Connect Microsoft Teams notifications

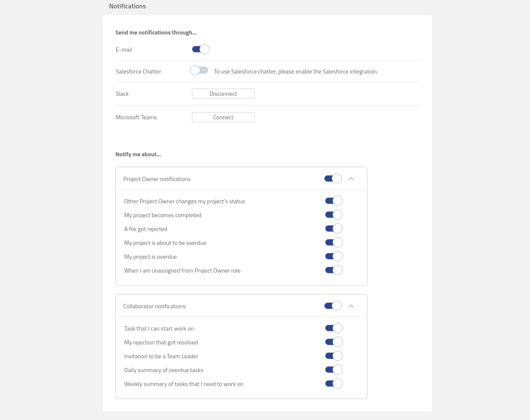[x=223, y=117]
